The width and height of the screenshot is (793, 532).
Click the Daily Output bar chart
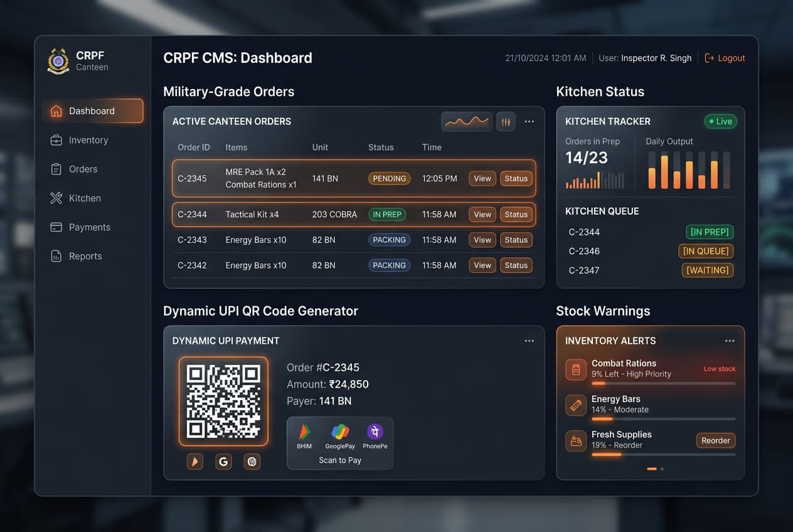coord(689,170)
